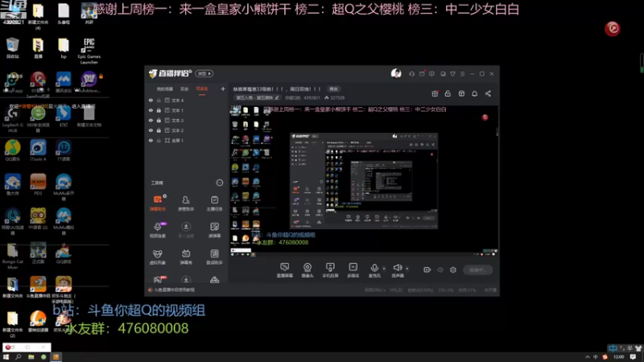
Task: Select the 文本 4 layer row
Action: 187,100
